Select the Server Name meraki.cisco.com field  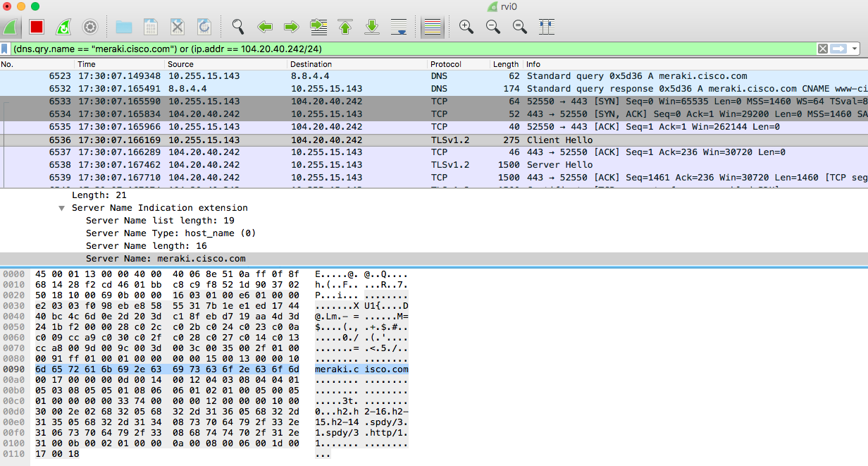point(176,258)
